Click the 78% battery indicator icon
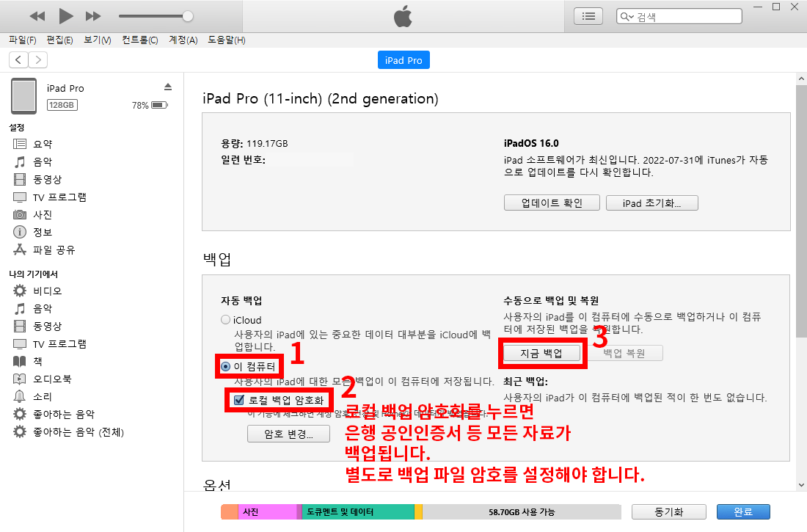Image resolution: width=807 pixels, height=532 pixels. click(x=159, y=105)
